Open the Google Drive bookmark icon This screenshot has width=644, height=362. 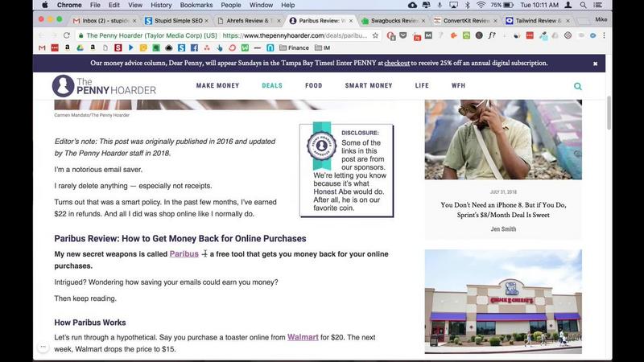click(x=80, y=47)
